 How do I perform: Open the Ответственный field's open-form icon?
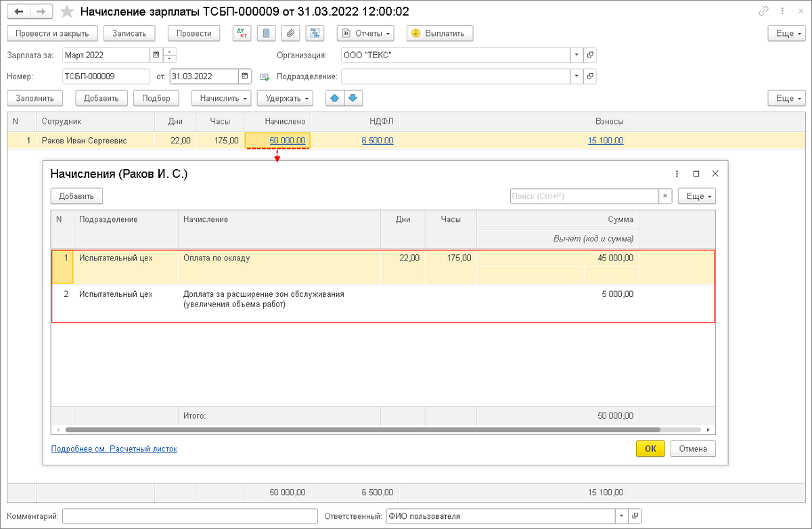pos(635,516)
